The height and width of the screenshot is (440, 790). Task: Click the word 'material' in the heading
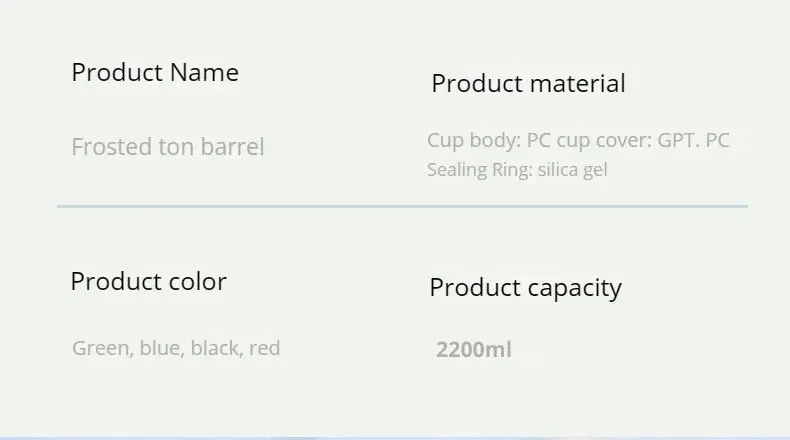click(579, 84)
